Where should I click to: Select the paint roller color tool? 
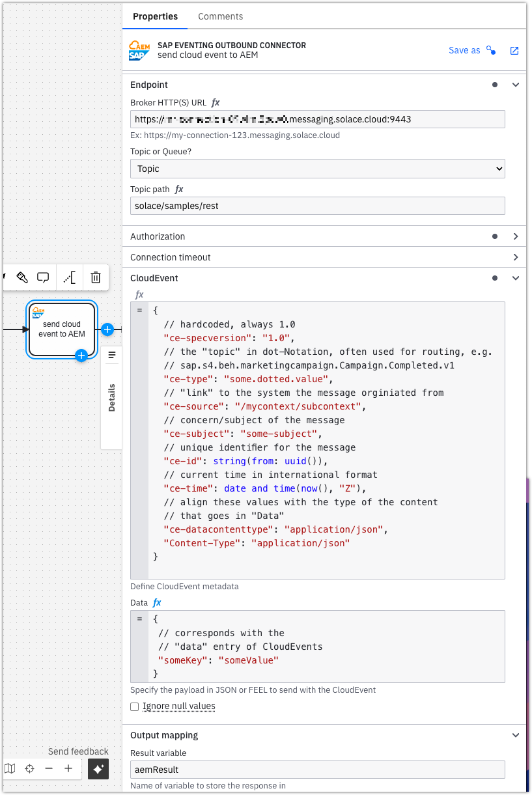click(21, 278)
